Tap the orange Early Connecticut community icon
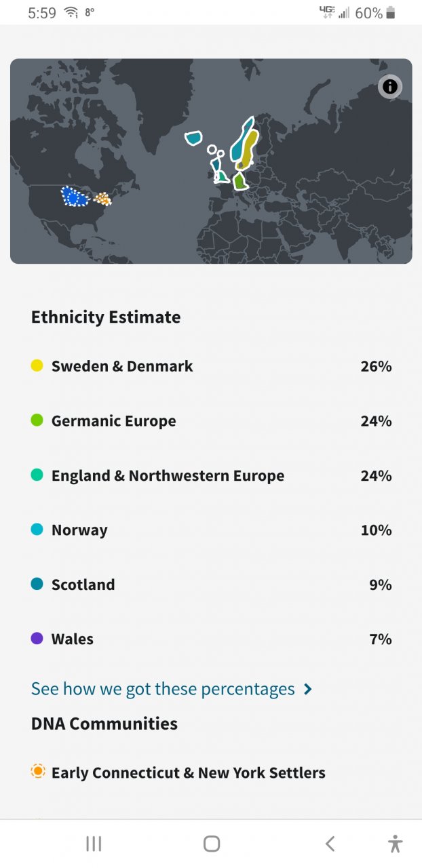The width and height of the screenshot is (422, 868). [x=38, y=771]
